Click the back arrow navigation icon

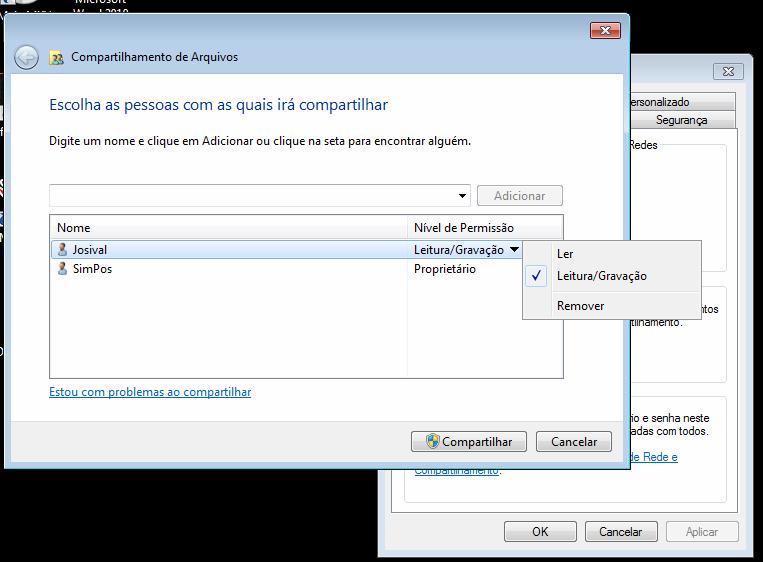point(26,58)
